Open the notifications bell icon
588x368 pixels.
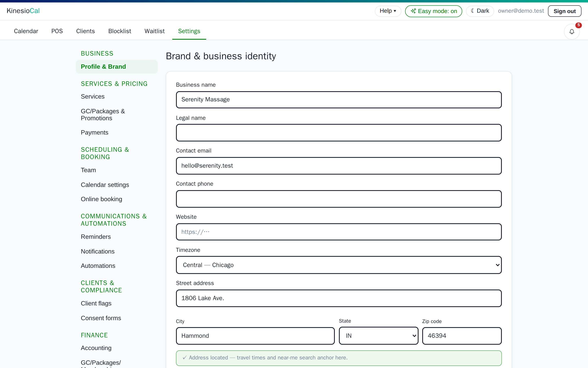571,32
